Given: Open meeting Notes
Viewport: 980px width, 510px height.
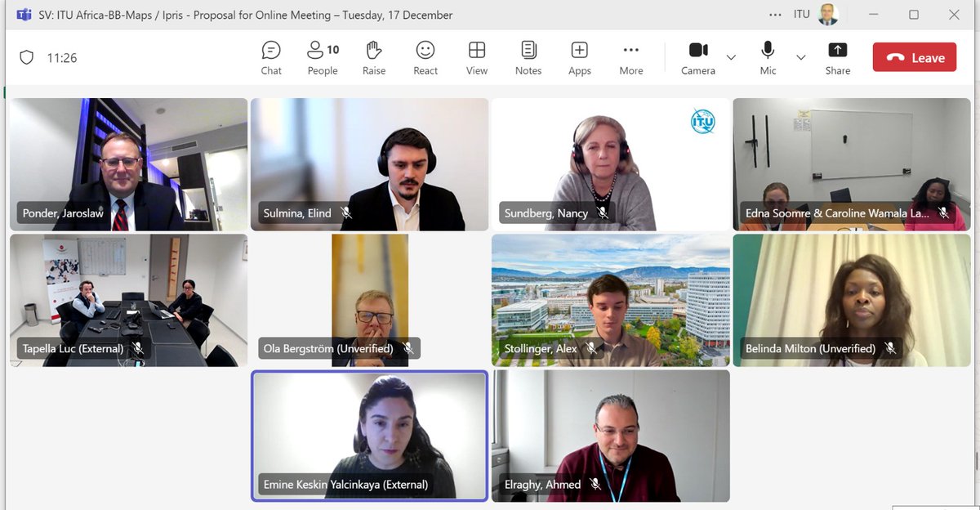Looking at the screenshot, I should point(528,57).
